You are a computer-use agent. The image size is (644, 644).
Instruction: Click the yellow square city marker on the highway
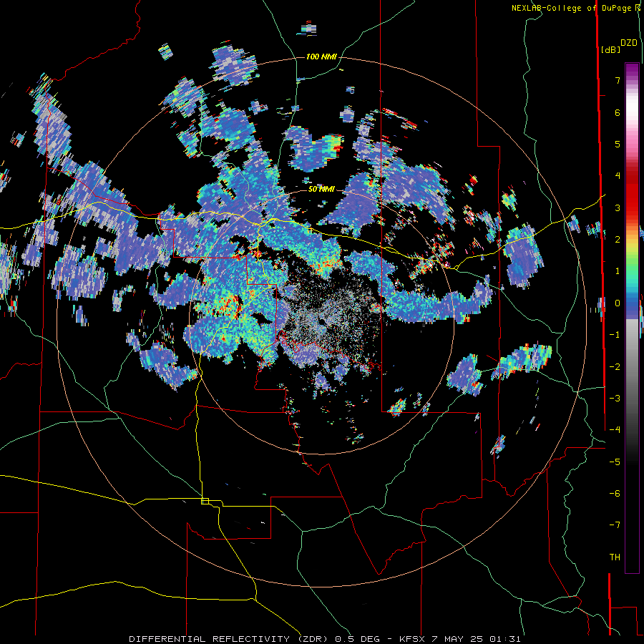pos(205,501)
